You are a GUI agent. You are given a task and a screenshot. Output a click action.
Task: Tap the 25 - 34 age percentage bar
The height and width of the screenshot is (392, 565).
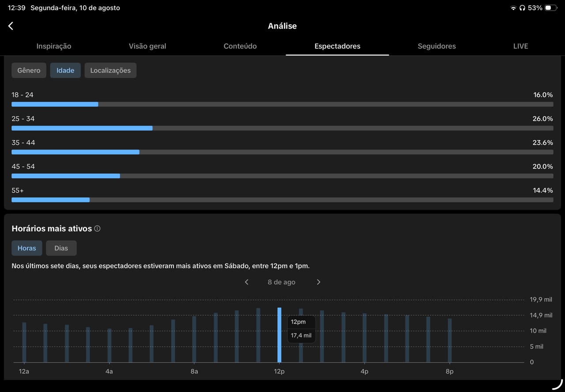click(282, 128)
